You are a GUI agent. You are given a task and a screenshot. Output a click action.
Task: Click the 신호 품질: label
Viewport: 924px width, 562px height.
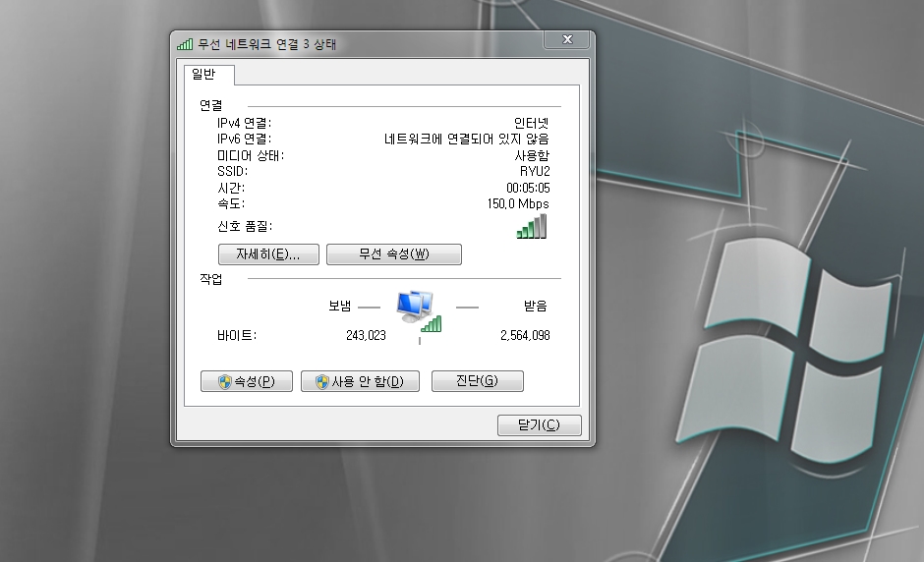point(245,226)
